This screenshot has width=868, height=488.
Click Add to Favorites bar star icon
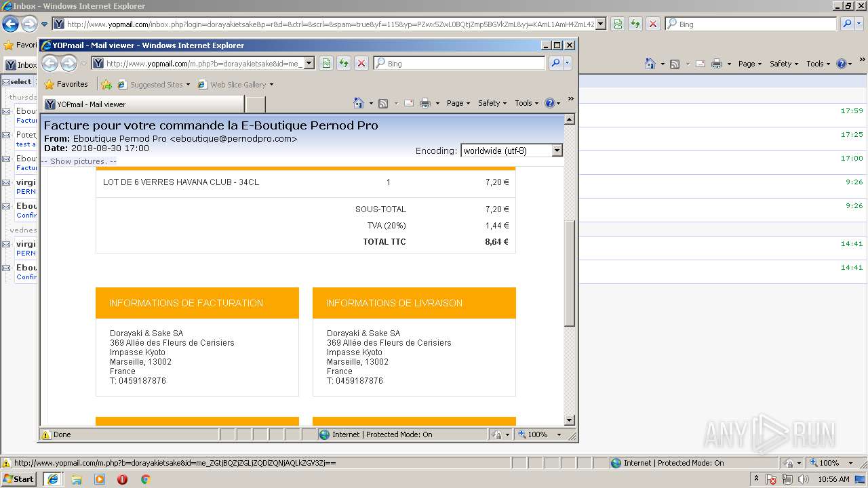coord(106,85)
